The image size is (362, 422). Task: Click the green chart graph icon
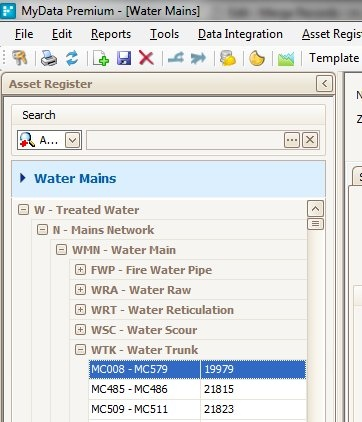point(286,59)
